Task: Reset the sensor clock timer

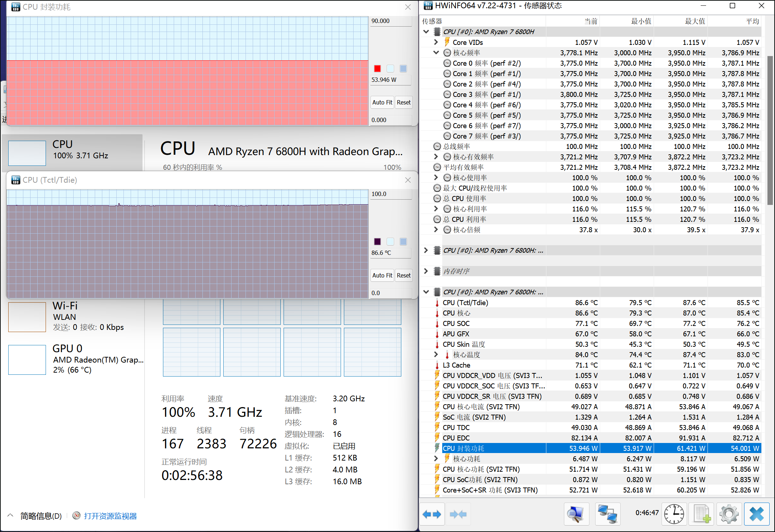Action: point(674,514)
